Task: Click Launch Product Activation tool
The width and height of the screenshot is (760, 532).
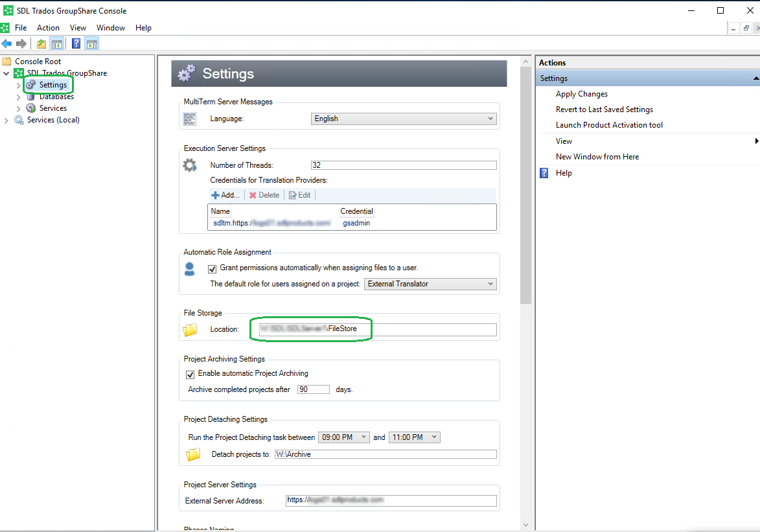Action: click(x=609, y=125)
